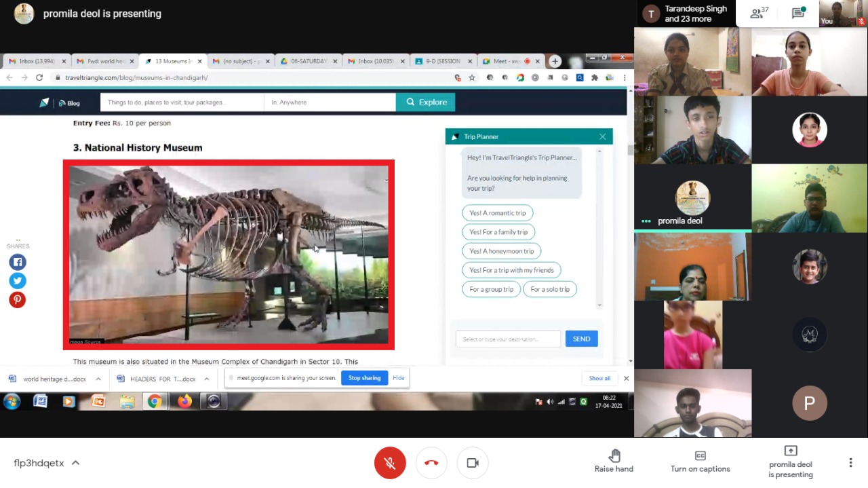
Task: Open the chat messages icon
Action: pos(798,14)
